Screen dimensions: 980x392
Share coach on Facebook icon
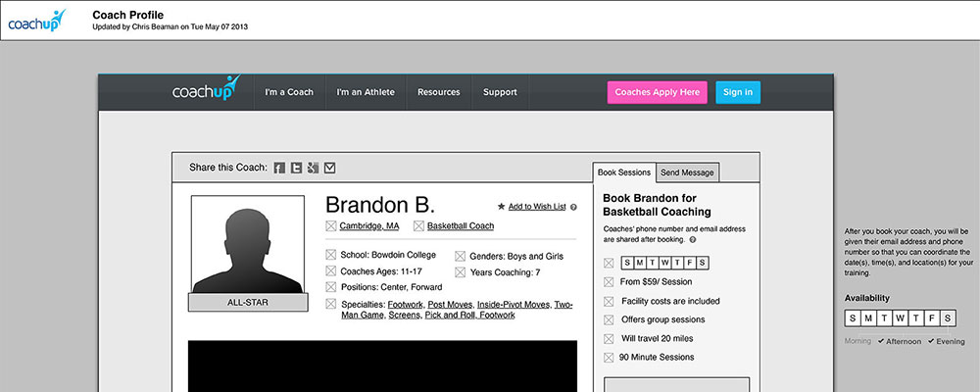279,168
